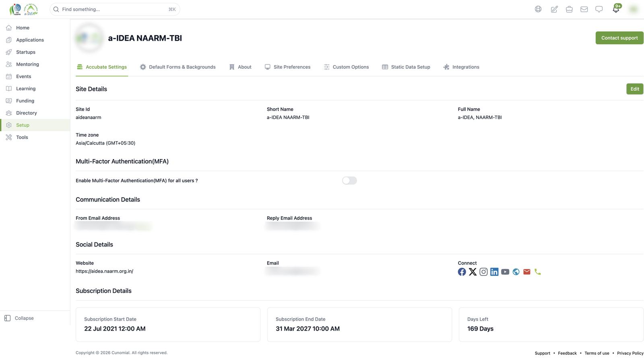Screen dimensions: 644x358
Task: Click the Find something search field
Action: (x=115, y=9)
